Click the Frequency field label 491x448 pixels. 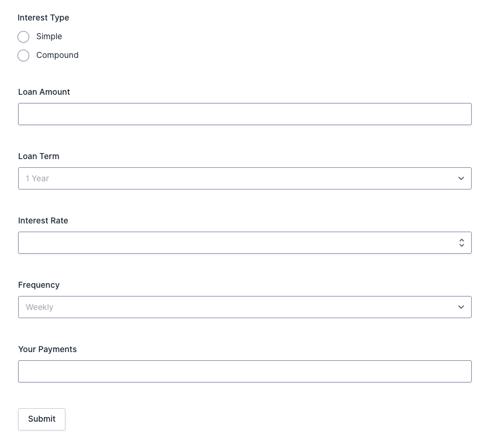click(39, 285)
